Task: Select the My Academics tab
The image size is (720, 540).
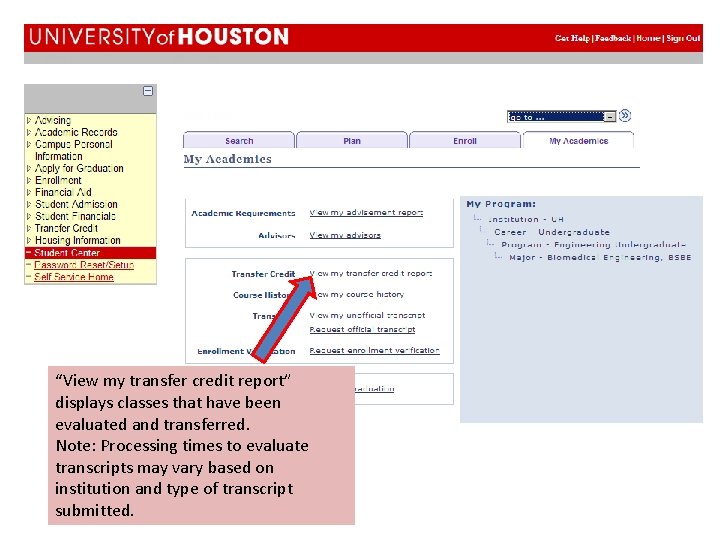Action: pyautogui.click(x=579, y=141)
